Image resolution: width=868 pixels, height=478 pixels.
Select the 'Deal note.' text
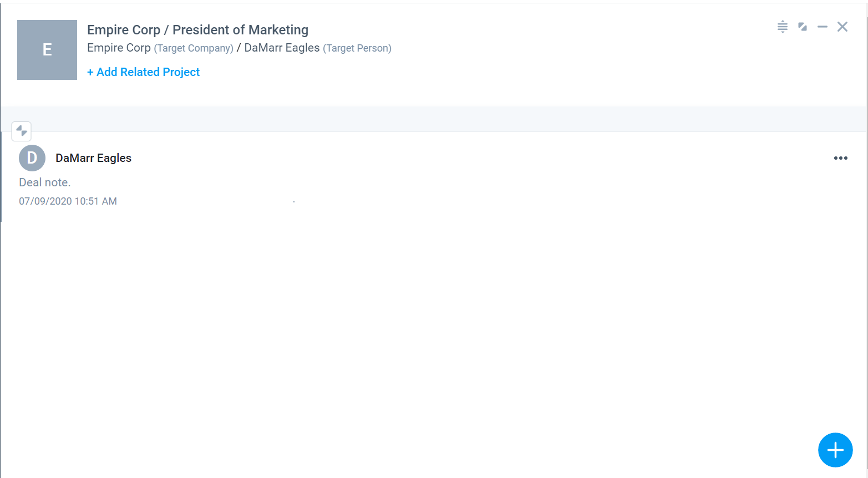click(x=45, y=182)
